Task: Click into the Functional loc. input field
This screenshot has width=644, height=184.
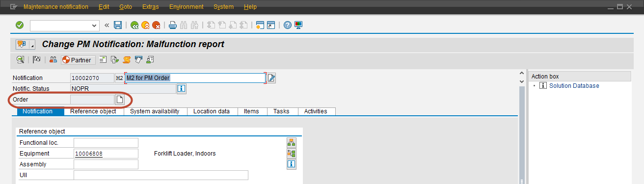Action: point(106,143)
